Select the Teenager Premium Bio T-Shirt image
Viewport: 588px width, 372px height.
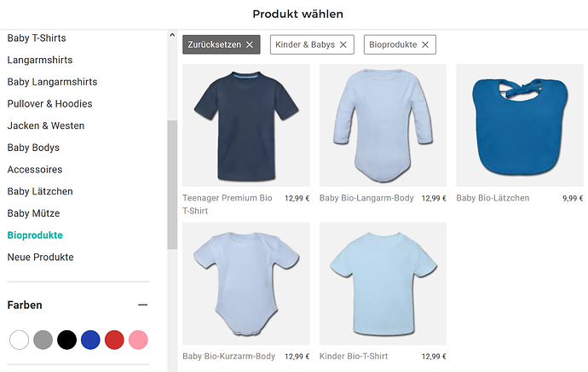point(246,125)
